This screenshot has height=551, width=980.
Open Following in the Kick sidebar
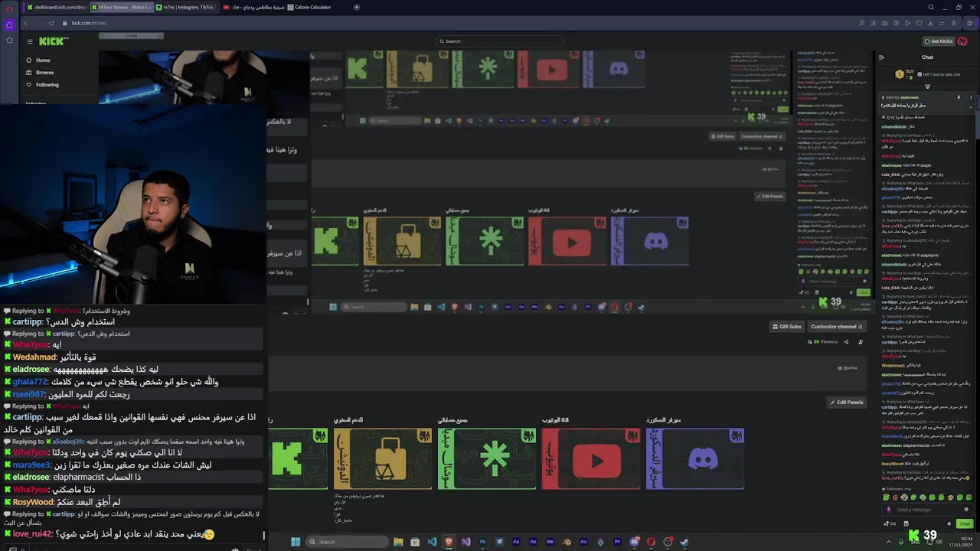42,85
